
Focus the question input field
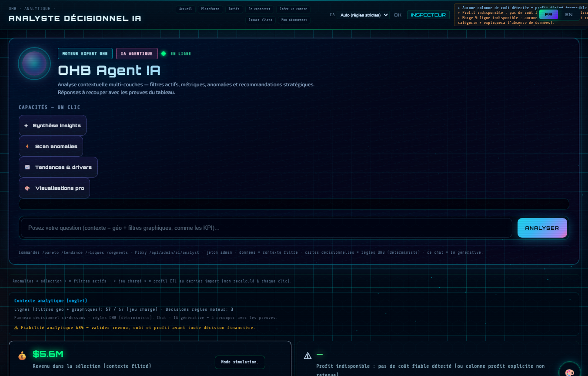267,228
